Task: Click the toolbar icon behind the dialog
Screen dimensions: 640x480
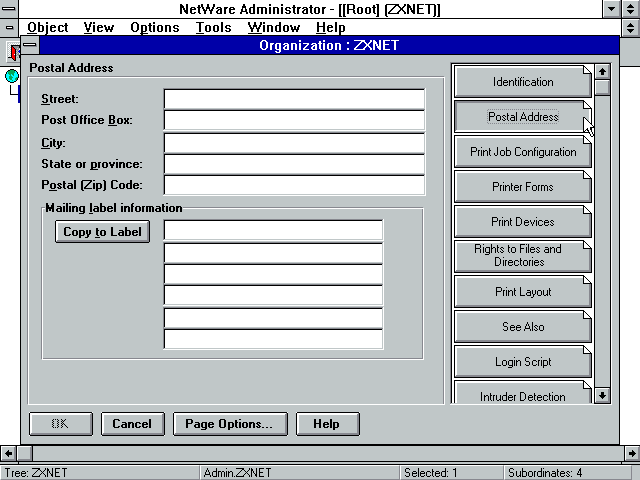Action: (x=13, y=52)
